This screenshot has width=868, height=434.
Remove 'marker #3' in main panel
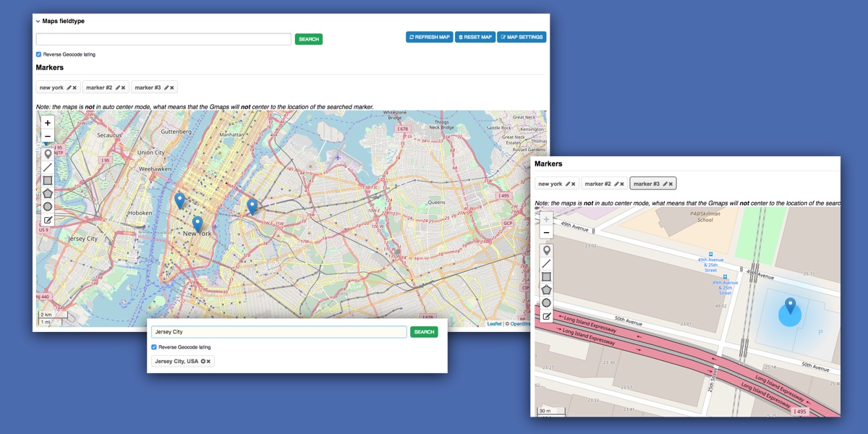pos(171,88)
